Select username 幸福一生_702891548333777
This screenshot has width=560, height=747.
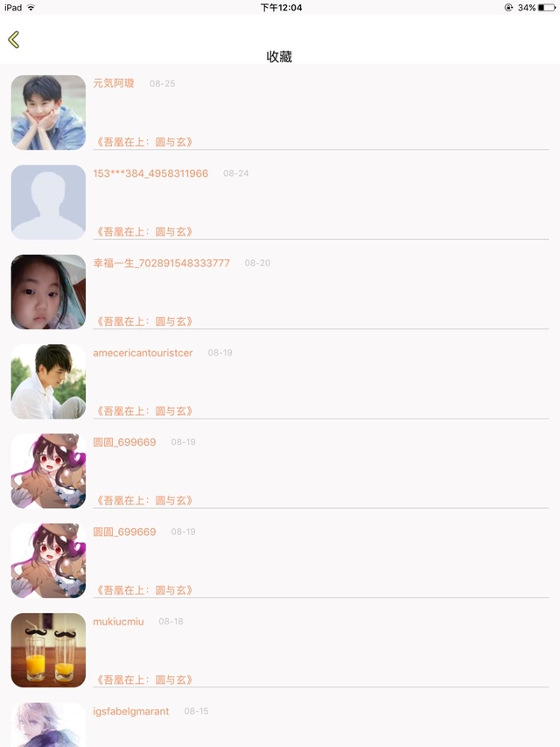click(x=161, y=263)
